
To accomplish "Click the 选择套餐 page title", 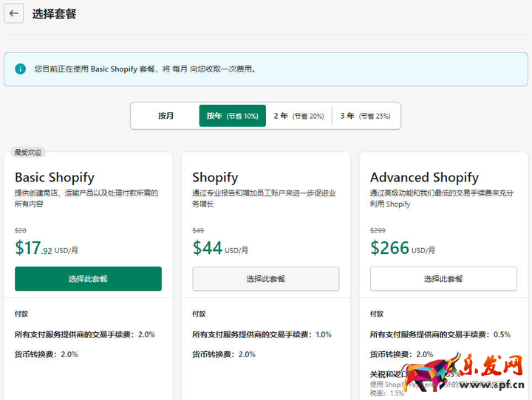I will [54, 14].
